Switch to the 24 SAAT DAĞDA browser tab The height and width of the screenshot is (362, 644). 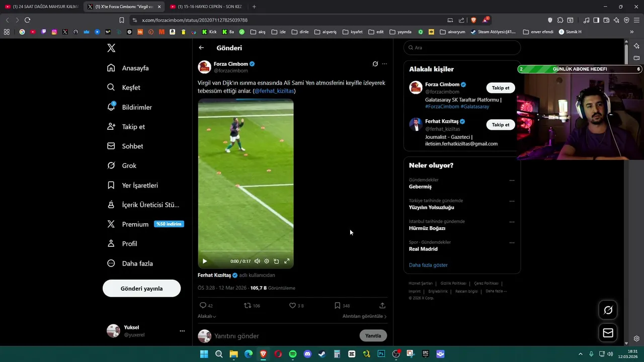tap(41, 7)
